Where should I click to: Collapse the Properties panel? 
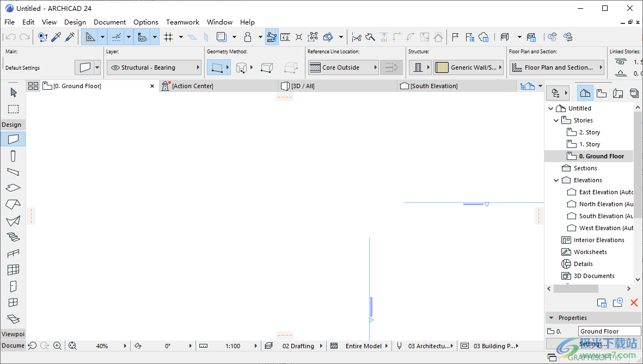click(551, 318)
